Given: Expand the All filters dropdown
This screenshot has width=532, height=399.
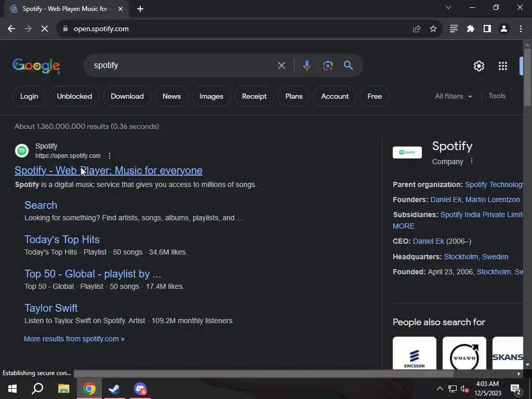Looking at the screenshot, I should click(454, 96).
